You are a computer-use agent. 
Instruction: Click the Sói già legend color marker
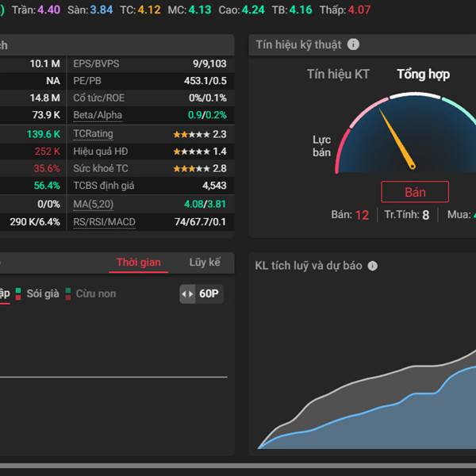[x=19, y=294]
